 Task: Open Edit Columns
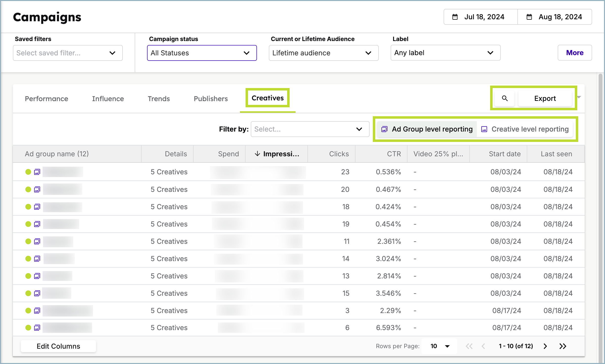pos(58,346)
